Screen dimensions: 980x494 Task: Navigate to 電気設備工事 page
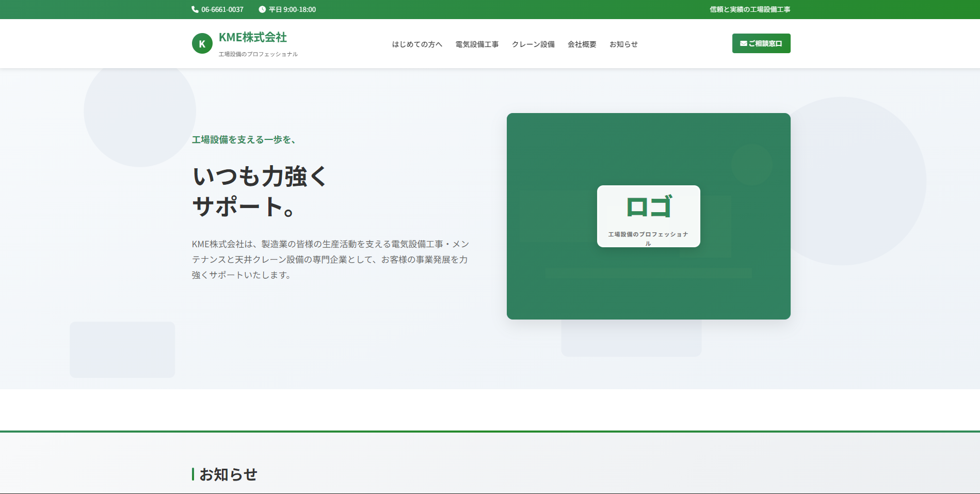pyautogui.click(x=477, y=44)
